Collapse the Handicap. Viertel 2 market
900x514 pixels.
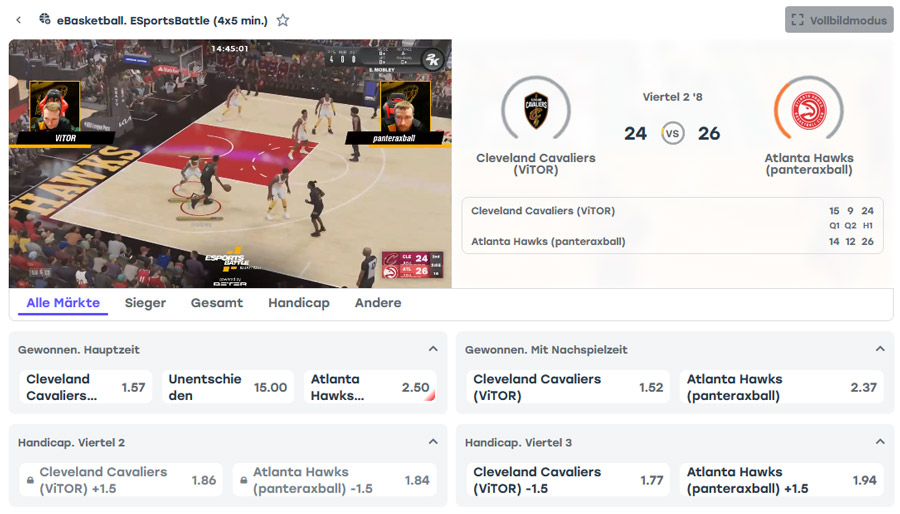click(433, 442)
